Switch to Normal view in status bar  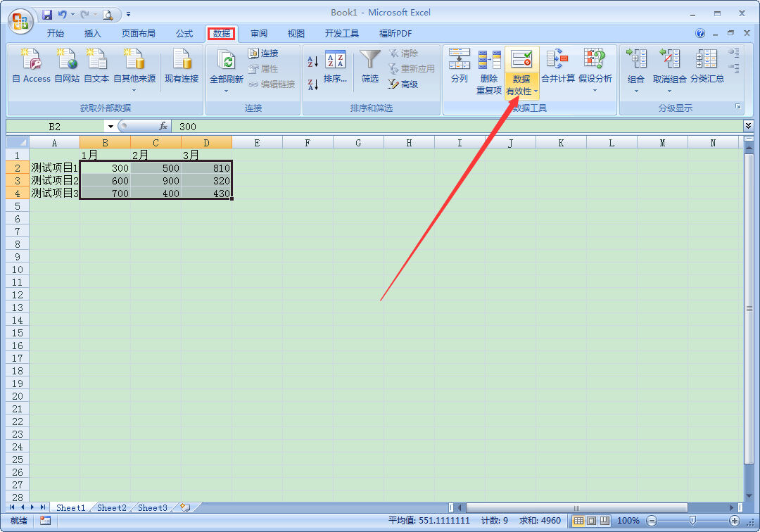point(578,521)
